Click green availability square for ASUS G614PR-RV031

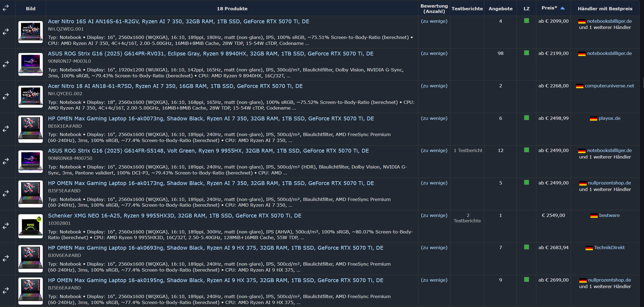[526, 53]
